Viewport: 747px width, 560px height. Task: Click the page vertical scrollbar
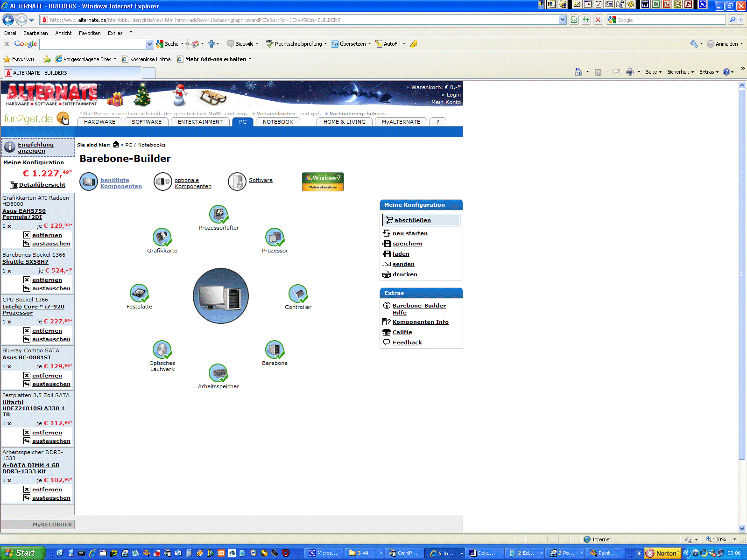742,275
